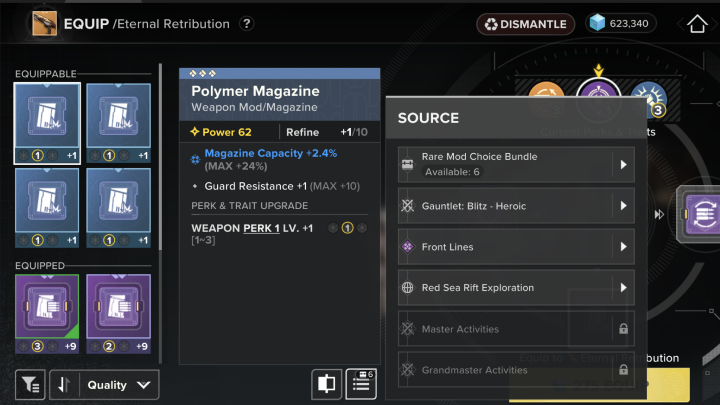Select the highlighted equippable magazine mod
The image size is (720, 405).
click(47, 123)
